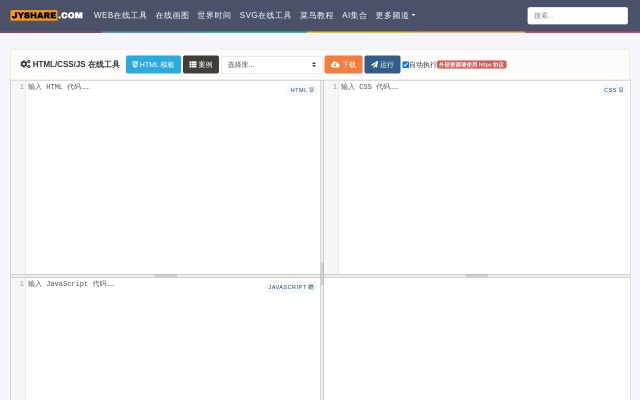Open 世界时间 nav link
640x400 pixels.
pos(214,15)
